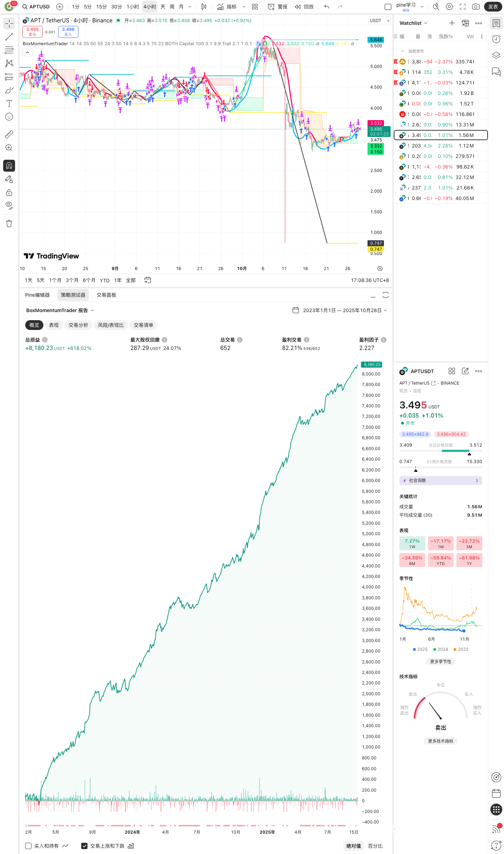Toggle hide all drawings eye icon
Screen dimensions: 504x854
tap(9, 205)
